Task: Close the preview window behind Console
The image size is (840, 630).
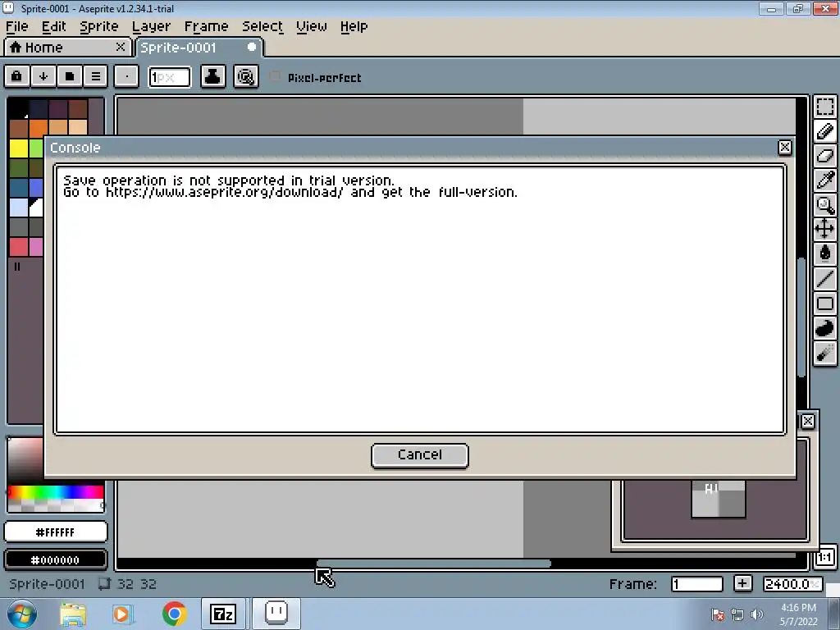Action: 808,422
